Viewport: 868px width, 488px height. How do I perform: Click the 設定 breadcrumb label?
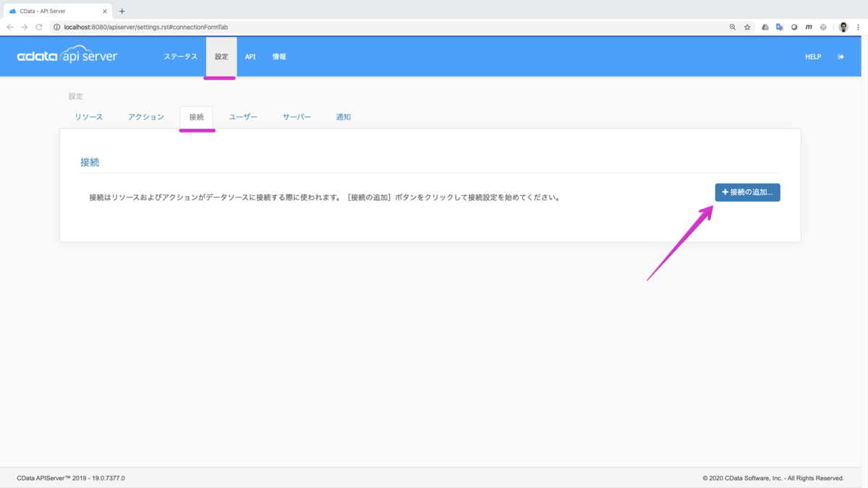pyautogui.click(x=76, y=96)
